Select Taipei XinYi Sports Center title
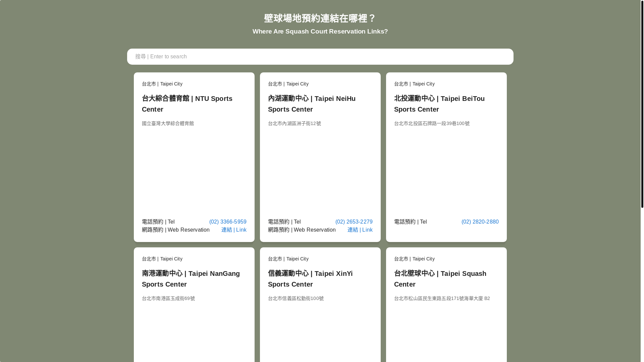The height and width of the screenshot is (362, 644). point(310,279)
